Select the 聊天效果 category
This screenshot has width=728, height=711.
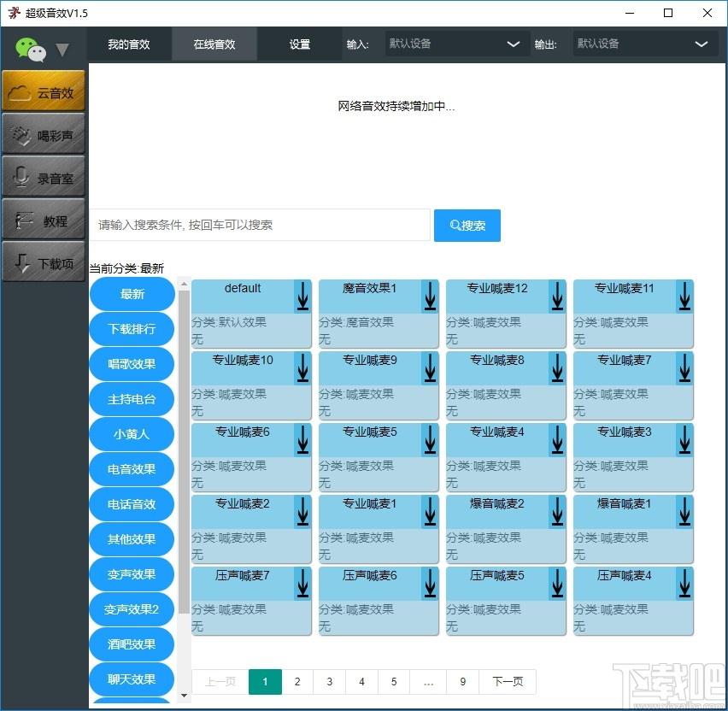pyautogui.click(x=132, y=679)
